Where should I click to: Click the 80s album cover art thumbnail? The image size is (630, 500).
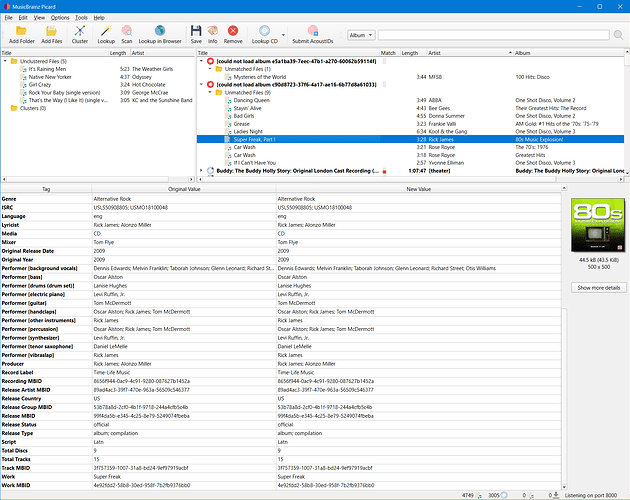[x=598, y=225]
